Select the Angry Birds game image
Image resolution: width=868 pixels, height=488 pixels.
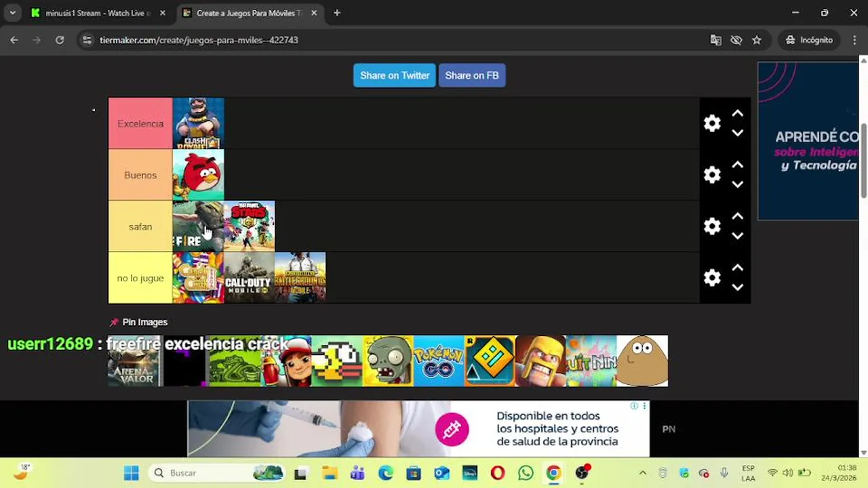pyautogui.click(x=198, y=175)
